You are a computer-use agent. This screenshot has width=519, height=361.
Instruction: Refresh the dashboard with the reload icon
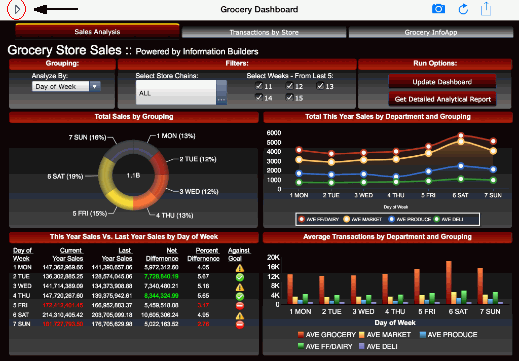pos(463,9)
